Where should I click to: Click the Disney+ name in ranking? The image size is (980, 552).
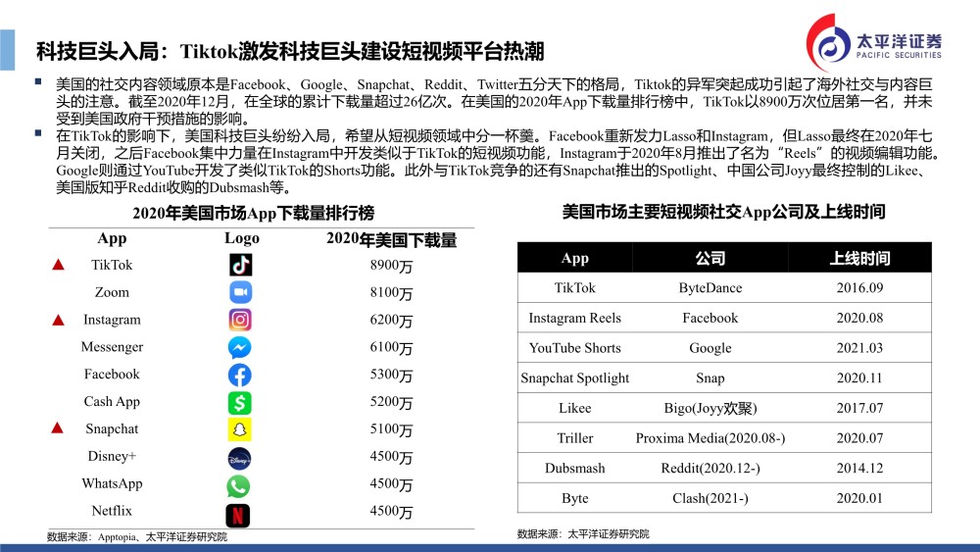[x=112, y=456]
